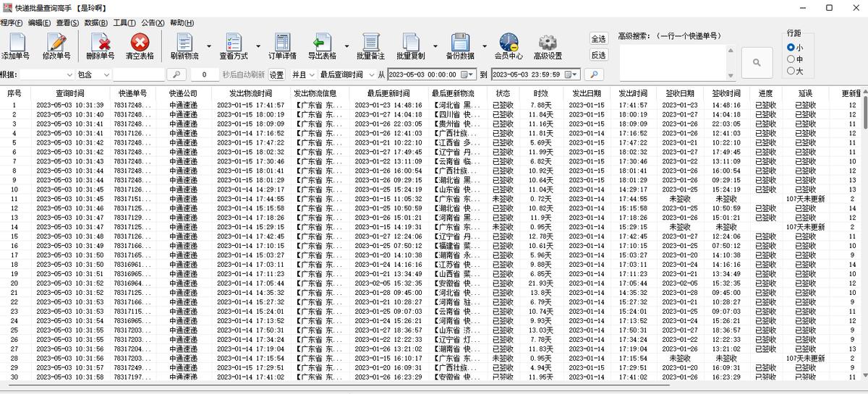Expand the arrow beside 批量复制
868x394 pixels.
(x=435, y=46)
